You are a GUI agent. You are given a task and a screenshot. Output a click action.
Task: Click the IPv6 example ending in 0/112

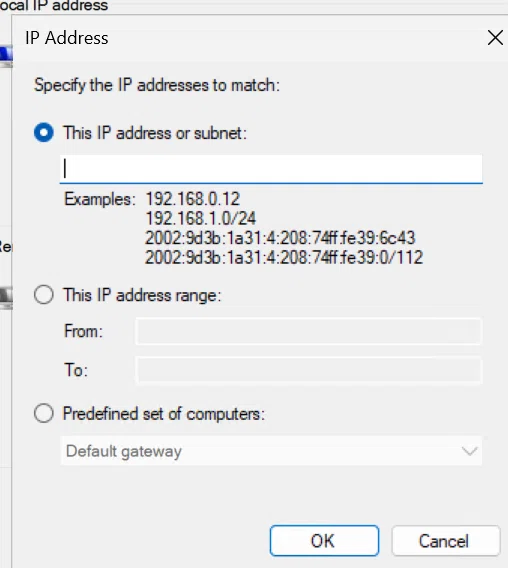tap(284, 258)
